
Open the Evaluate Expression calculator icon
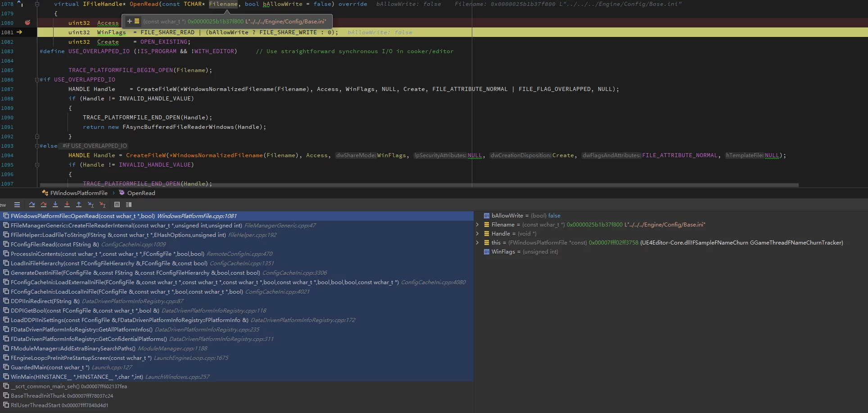[x=117, y=204]
